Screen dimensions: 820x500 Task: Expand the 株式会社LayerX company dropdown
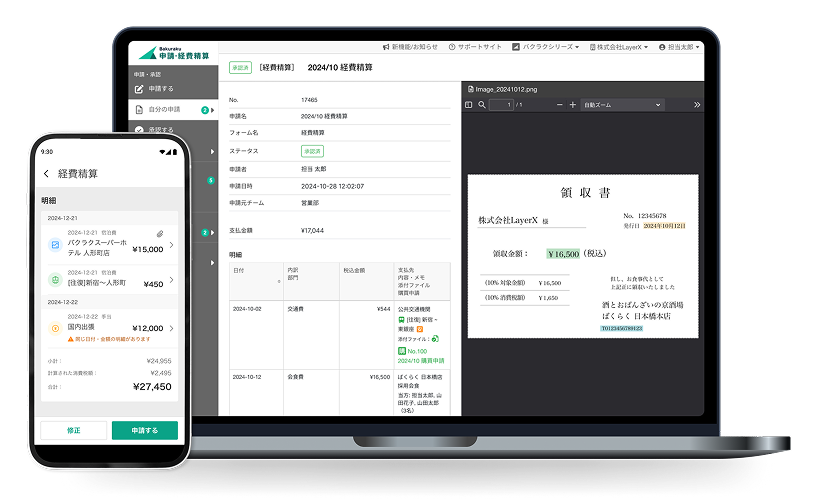coord(620,47)
